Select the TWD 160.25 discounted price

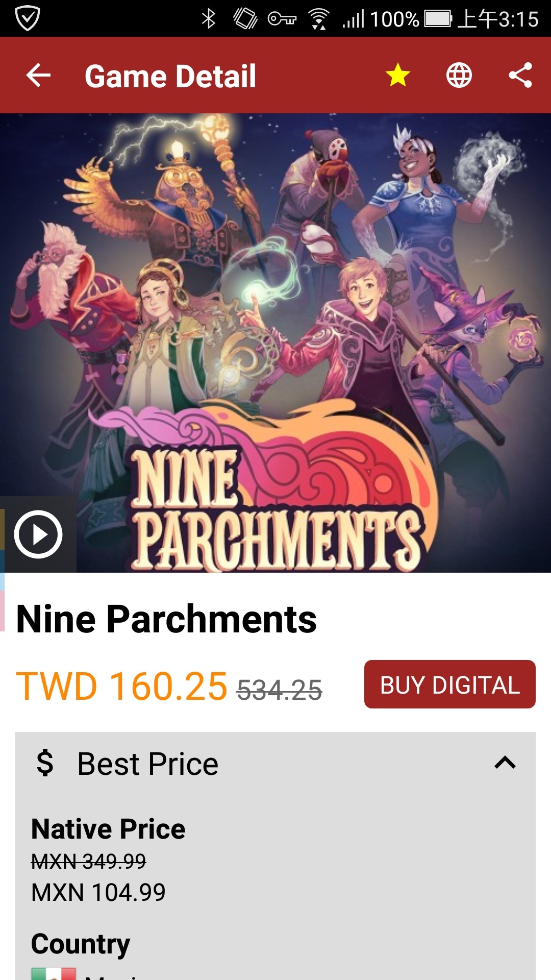121,686
